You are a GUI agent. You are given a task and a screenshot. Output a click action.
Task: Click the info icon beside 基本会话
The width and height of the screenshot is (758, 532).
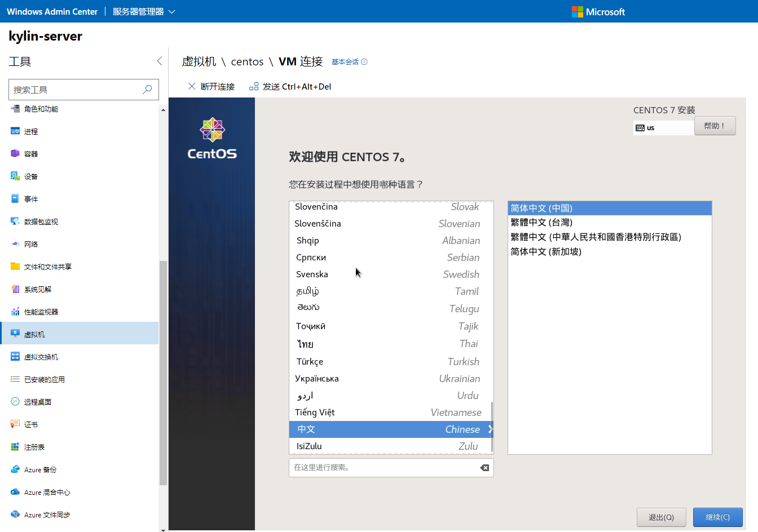pos(364,62)
